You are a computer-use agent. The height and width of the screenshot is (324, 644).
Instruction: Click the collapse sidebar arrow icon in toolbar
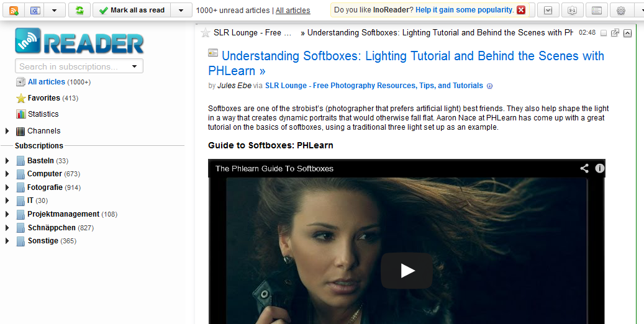(35, 11)
